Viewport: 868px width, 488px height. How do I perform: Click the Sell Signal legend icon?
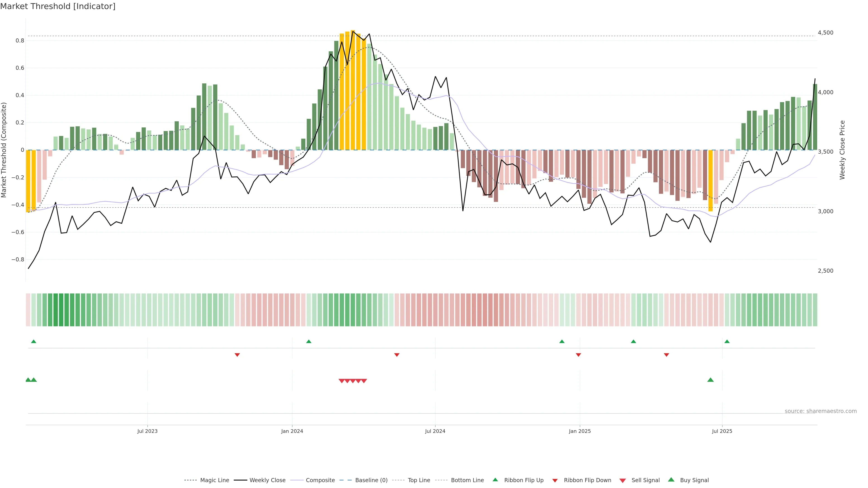[x=623, y=481]
